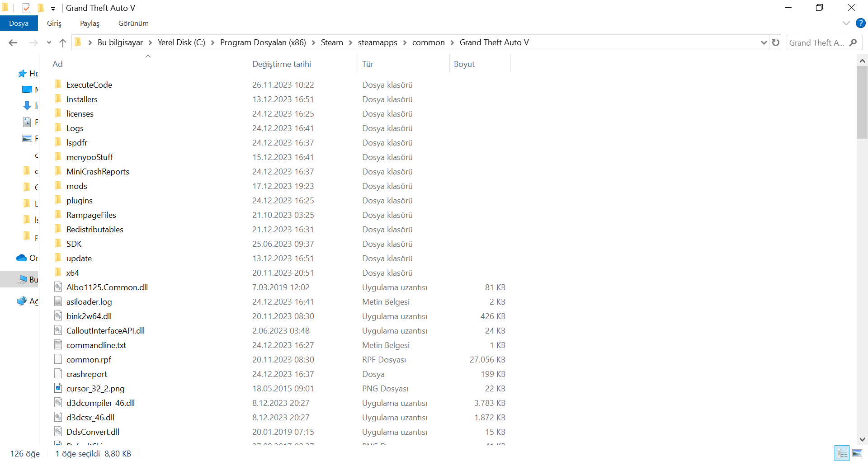Image resolution: width=868 pixels, height=461 pixels.
Task: Switch to Details view in the status bar
Action: coord(843,453)
